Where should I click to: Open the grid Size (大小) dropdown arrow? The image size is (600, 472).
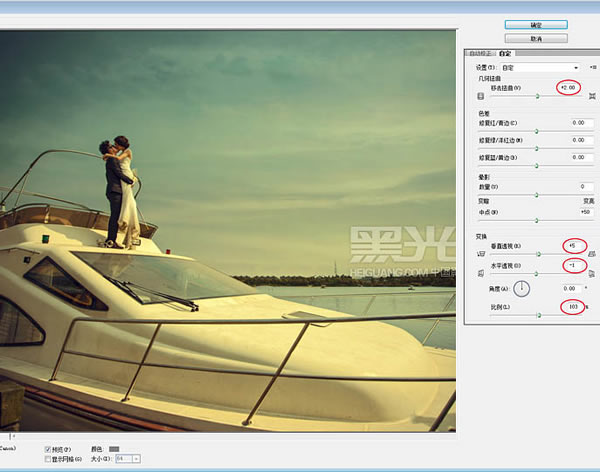coord(137,459)
